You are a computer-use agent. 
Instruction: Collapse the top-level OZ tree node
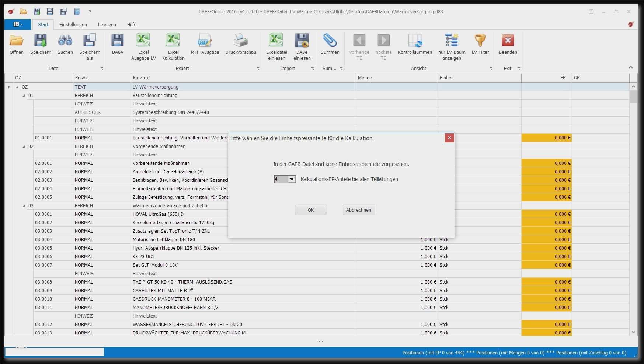(x=16, y=87)
